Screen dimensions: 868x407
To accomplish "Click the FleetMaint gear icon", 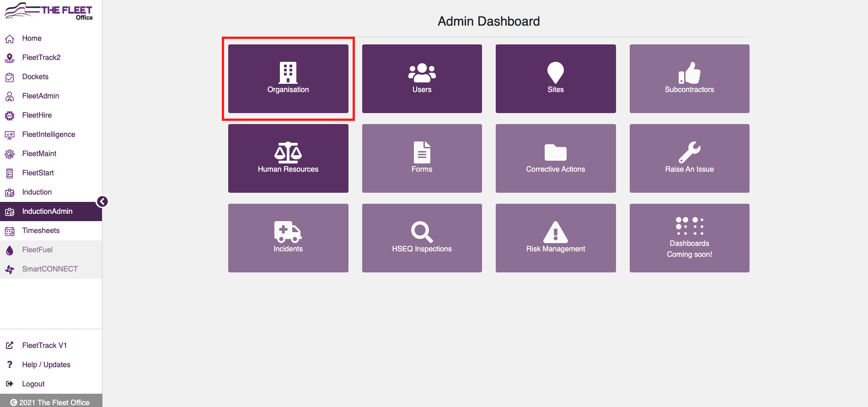I will [10, 154].
